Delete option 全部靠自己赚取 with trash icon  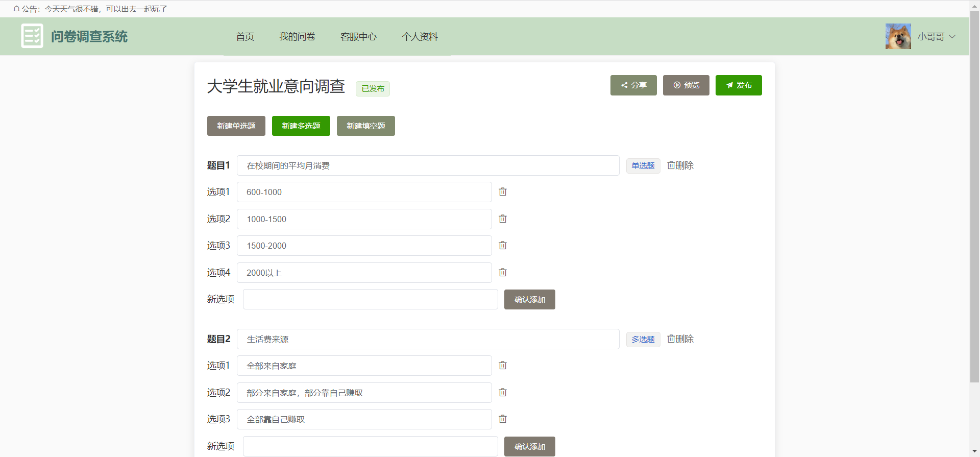[x=503, y=419]
